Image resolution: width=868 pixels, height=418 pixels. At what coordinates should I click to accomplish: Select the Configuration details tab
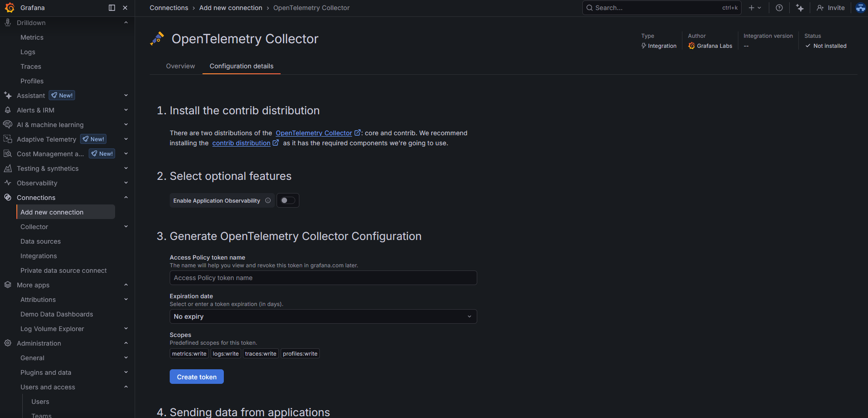pos(241,66)
